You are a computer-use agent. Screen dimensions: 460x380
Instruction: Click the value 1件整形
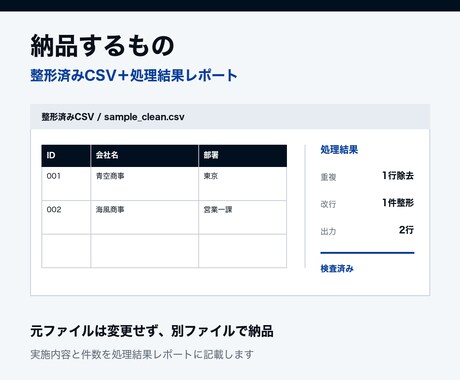click(398, 203)
